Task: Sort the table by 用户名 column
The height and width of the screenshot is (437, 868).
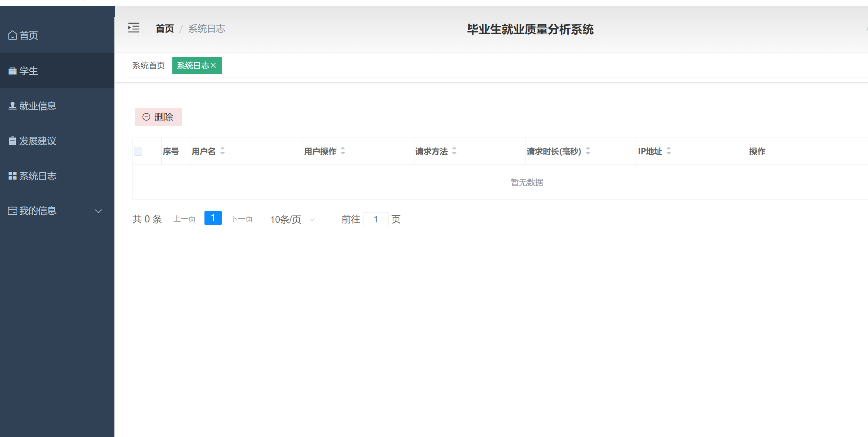Action: click(x=223, y=151)
